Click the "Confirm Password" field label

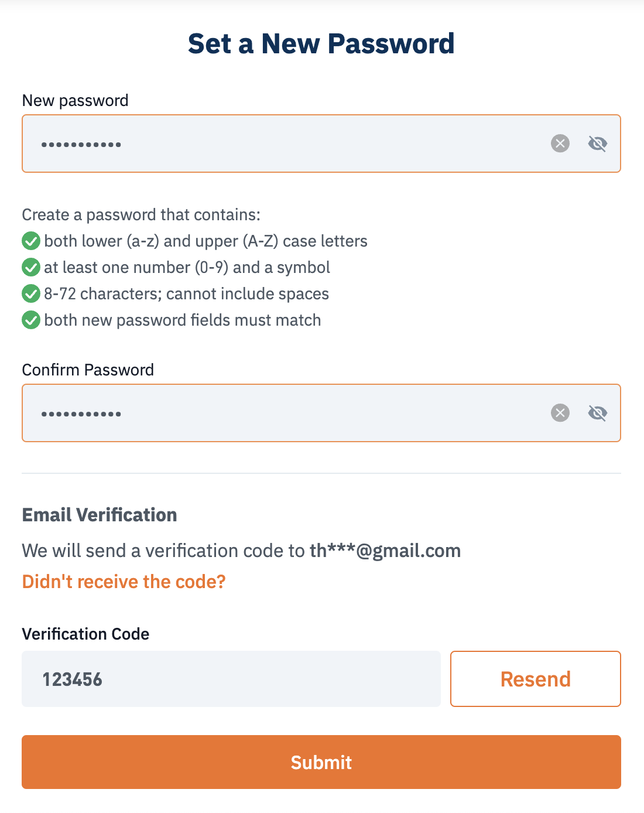(88, 370)
